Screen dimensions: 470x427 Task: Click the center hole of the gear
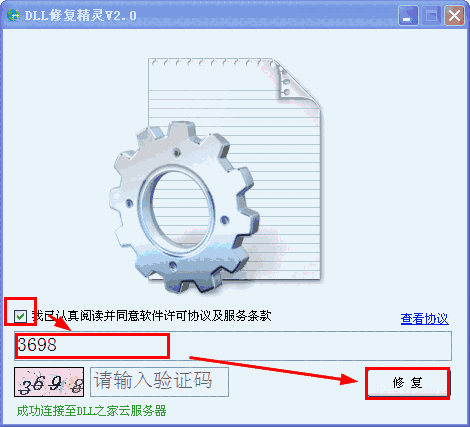[179, 208]
